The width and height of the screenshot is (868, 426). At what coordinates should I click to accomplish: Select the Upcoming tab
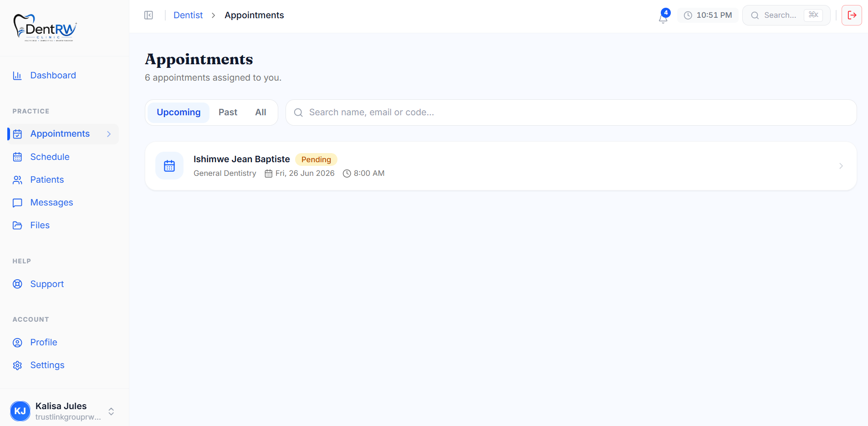179,112
